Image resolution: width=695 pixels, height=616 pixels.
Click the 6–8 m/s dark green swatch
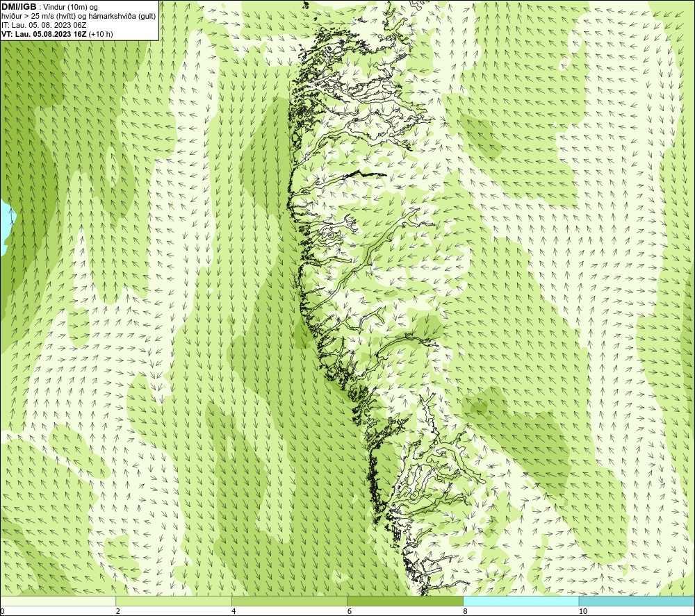405,601
